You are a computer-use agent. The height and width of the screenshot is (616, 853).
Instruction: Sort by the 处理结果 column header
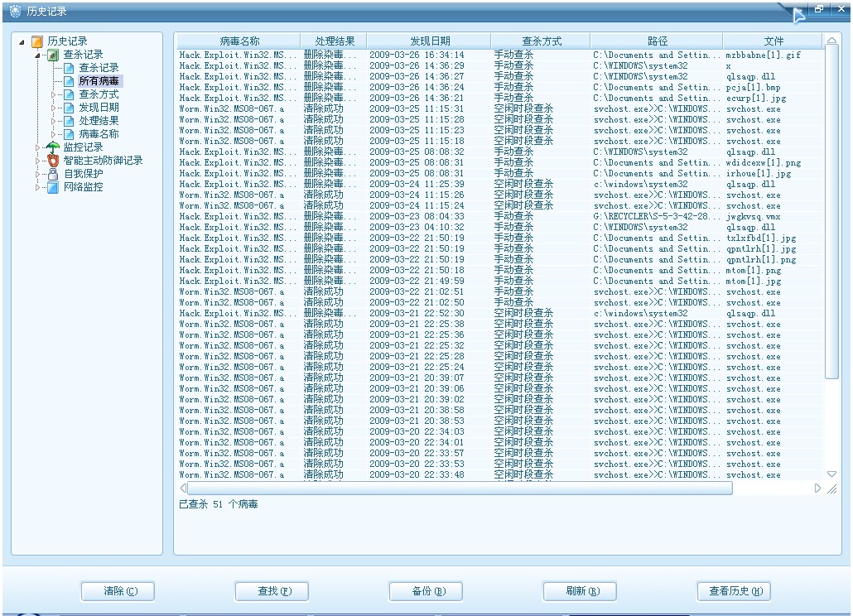coord(334,41)
